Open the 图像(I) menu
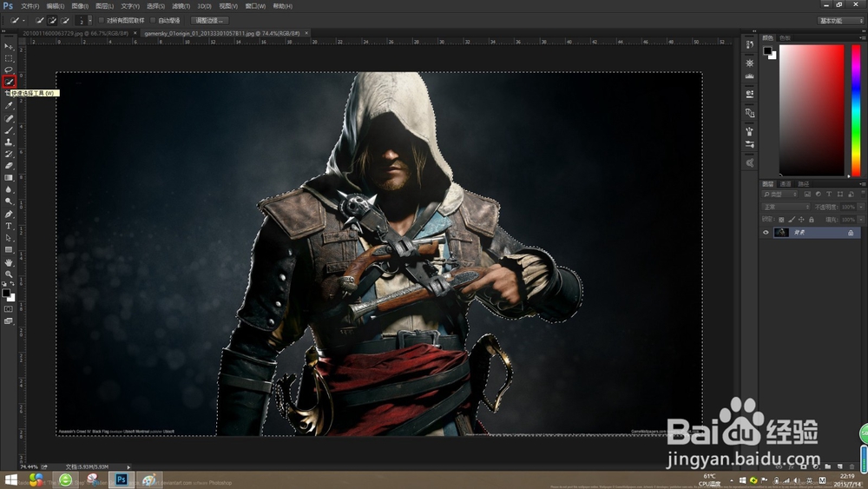 (x=80, y=6)
